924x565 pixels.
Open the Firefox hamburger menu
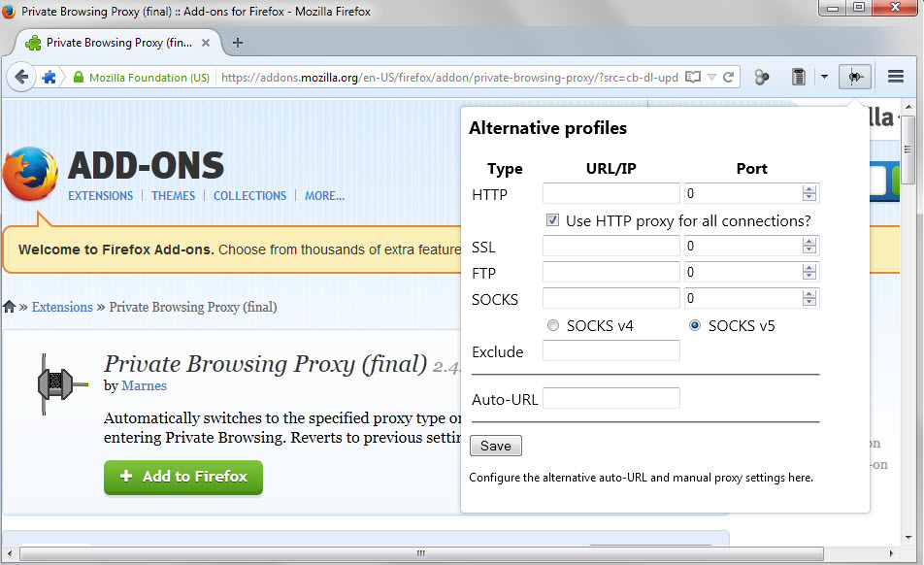tap(896, 77)
